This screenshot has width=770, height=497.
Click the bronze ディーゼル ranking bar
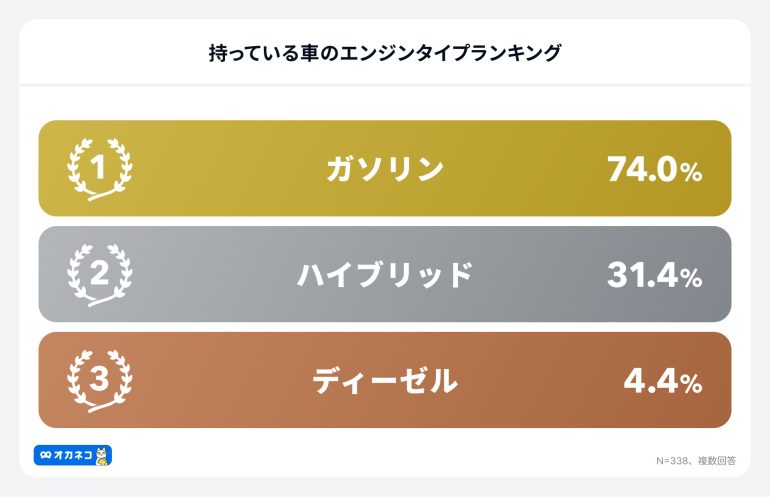pyautogui.click(x=385, y=380)
